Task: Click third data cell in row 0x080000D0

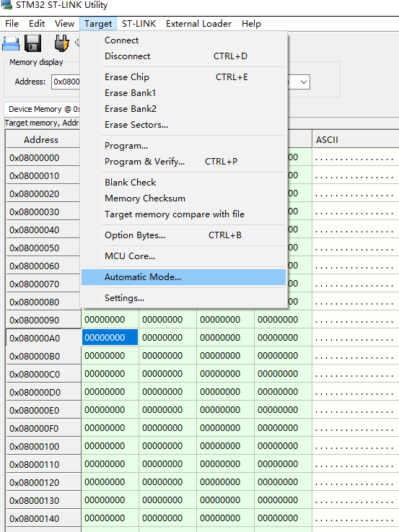Action: pos(225,391)
